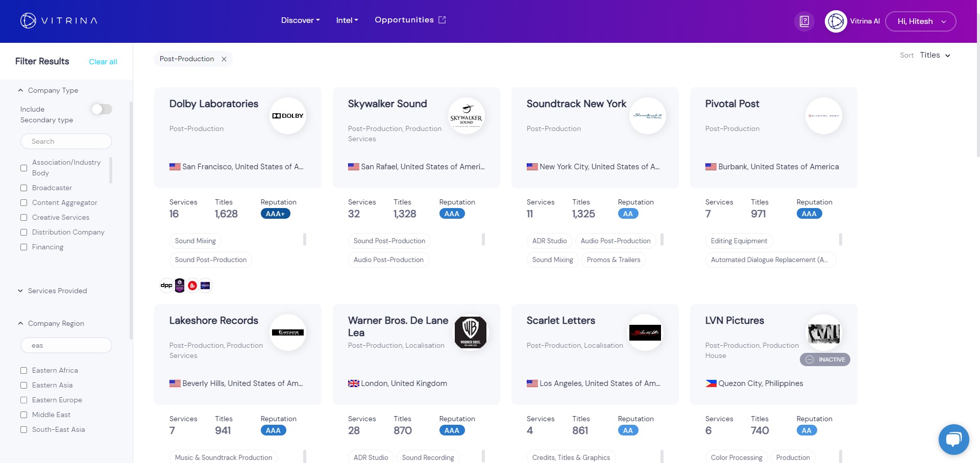
Task: Remove the Post-Production filter chip
Action: tap(224, 59)
